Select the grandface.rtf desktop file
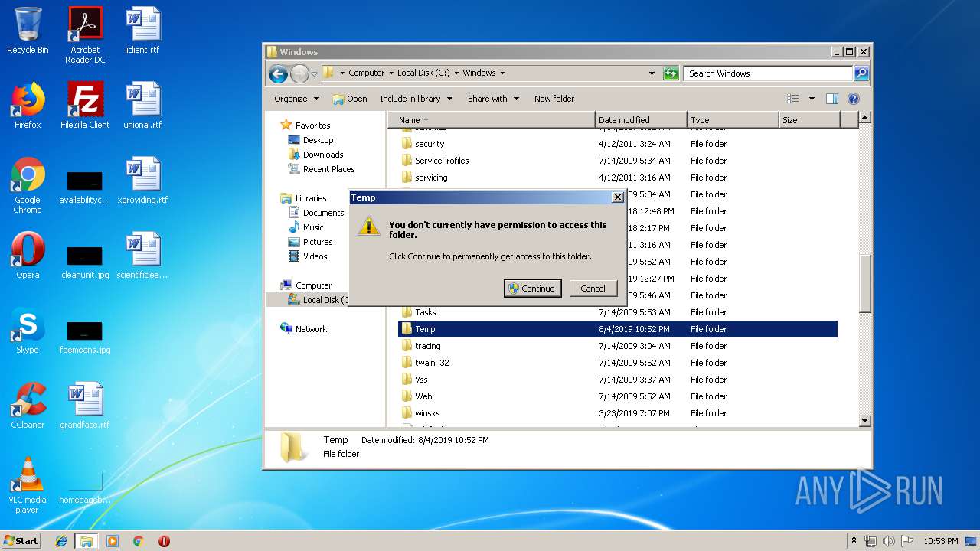This screenshot has height=551, width=980. coord(85,406)
